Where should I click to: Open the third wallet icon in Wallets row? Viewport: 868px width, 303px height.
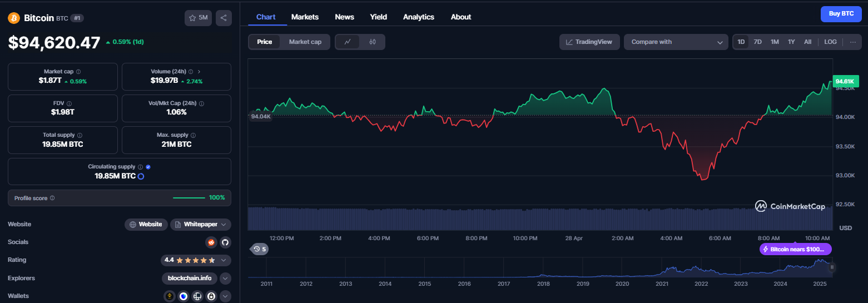point(197,296)
